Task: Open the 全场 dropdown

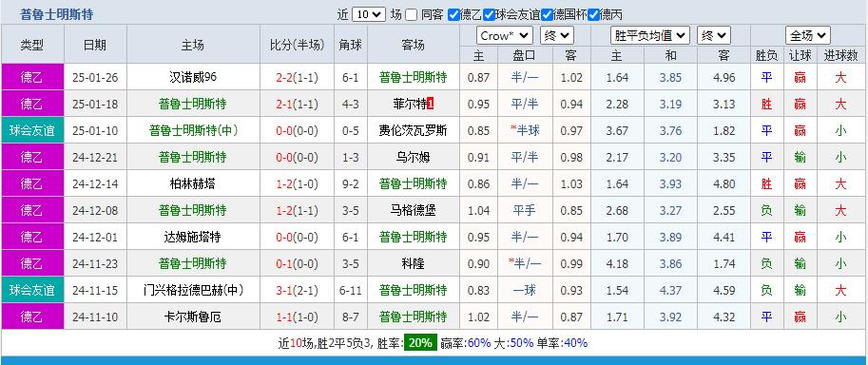Action: pyautogui.click(x=808, y=36)
